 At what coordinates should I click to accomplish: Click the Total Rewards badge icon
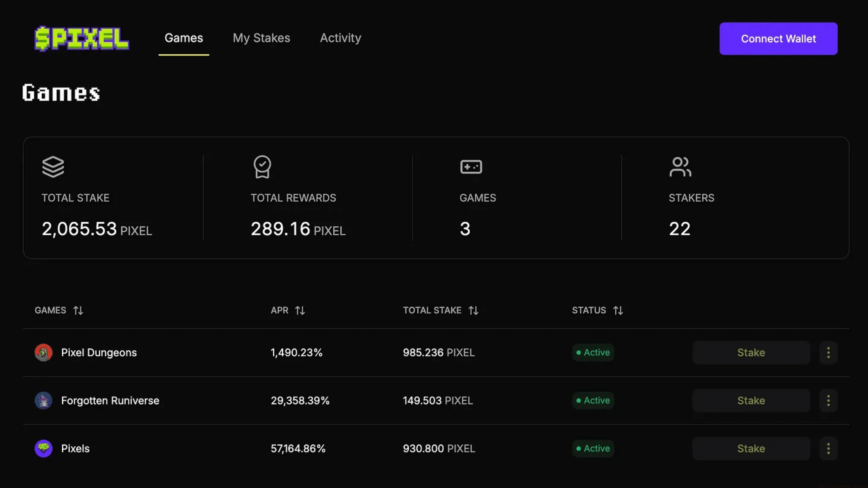262,166
